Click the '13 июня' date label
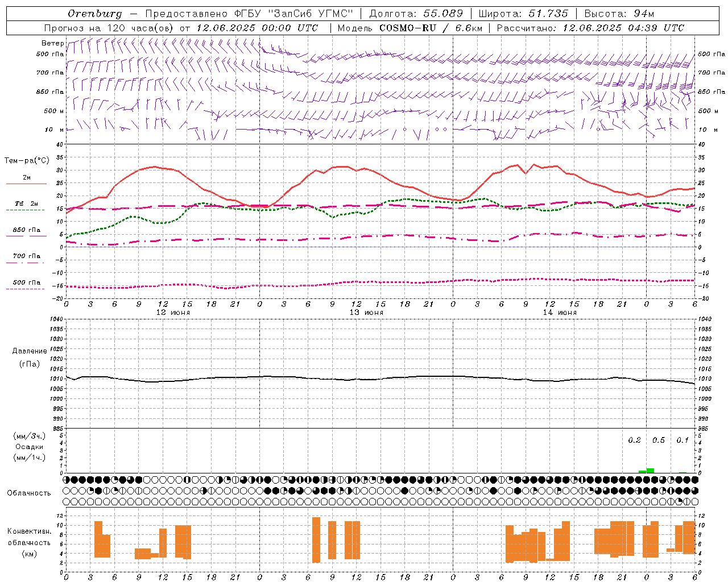 (366, 313)
